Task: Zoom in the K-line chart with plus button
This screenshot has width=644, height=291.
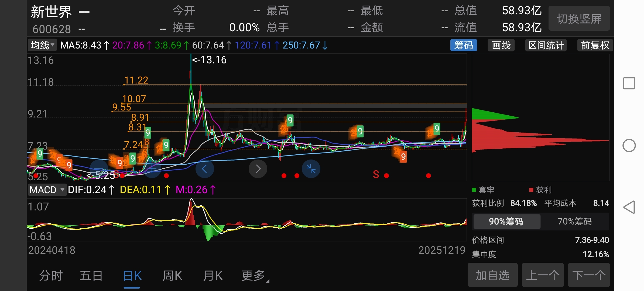Action: [152, 169]
